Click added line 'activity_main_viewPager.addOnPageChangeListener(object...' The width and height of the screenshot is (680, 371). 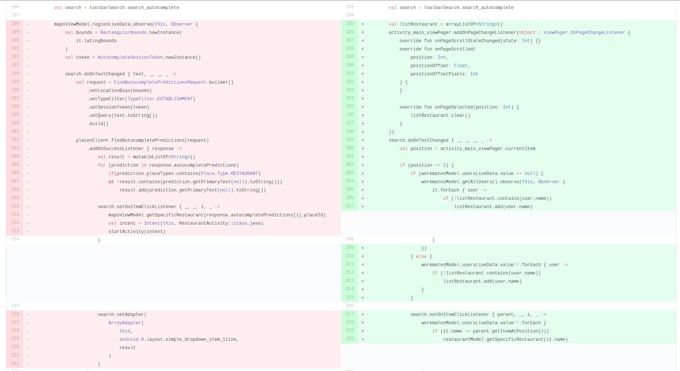[510, 33]
